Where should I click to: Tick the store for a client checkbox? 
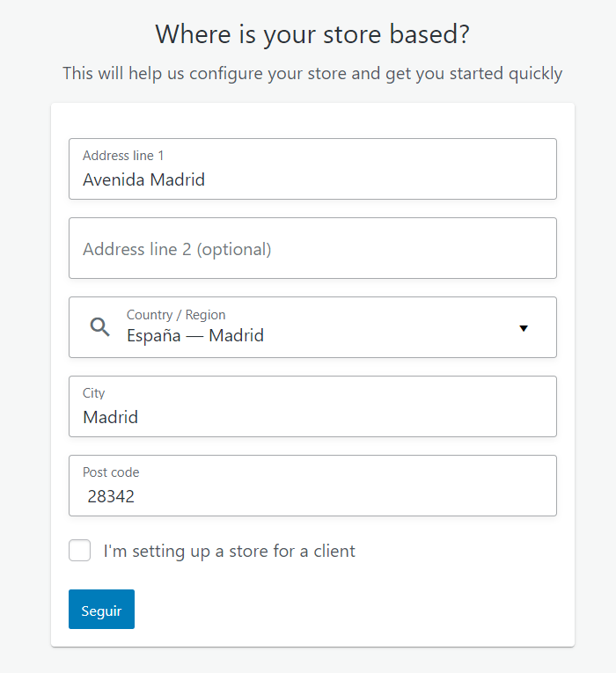tap(80, 551)
